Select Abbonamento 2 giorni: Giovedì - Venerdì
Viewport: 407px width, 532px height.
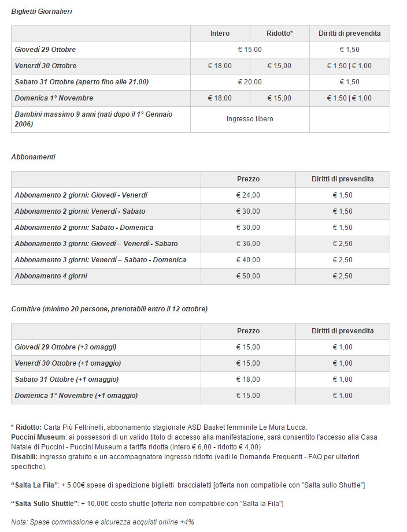81,195
